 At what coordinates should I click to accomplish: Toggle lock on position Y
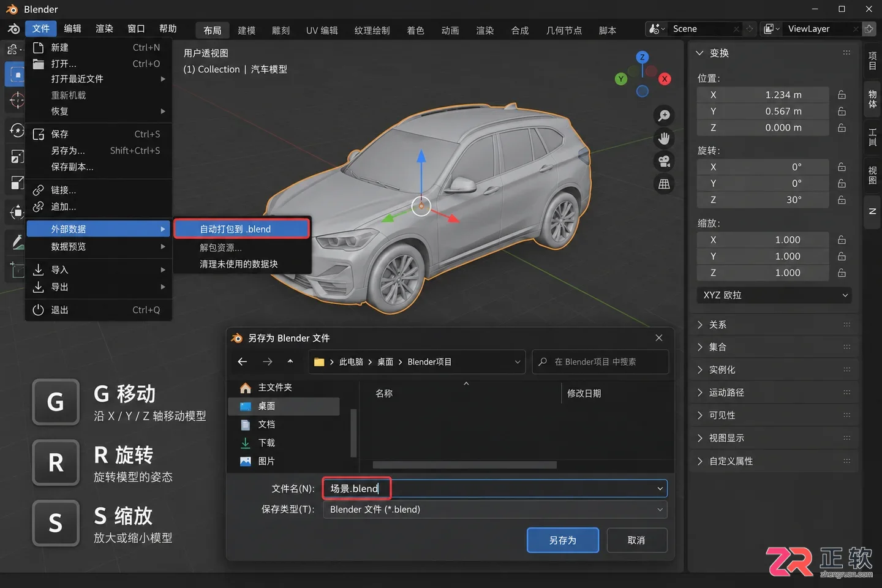[x=842, y=111]
